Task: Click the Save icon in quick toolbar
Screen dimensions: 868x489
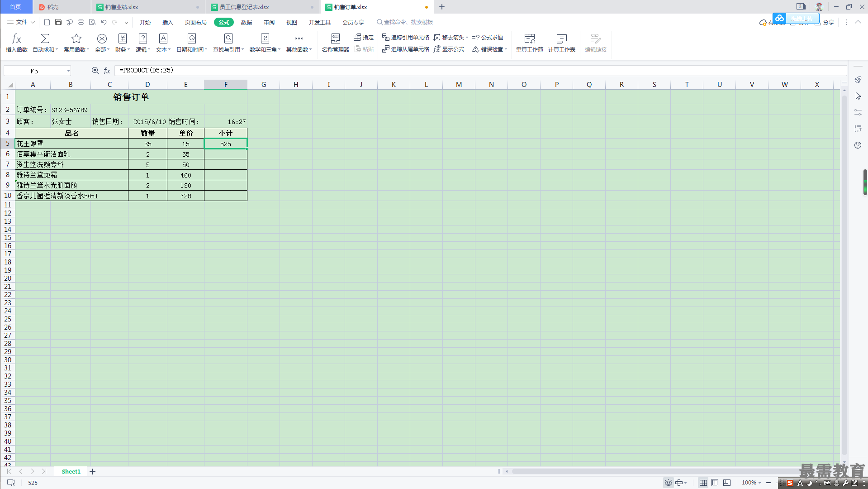Action: [x=58, y=22]
